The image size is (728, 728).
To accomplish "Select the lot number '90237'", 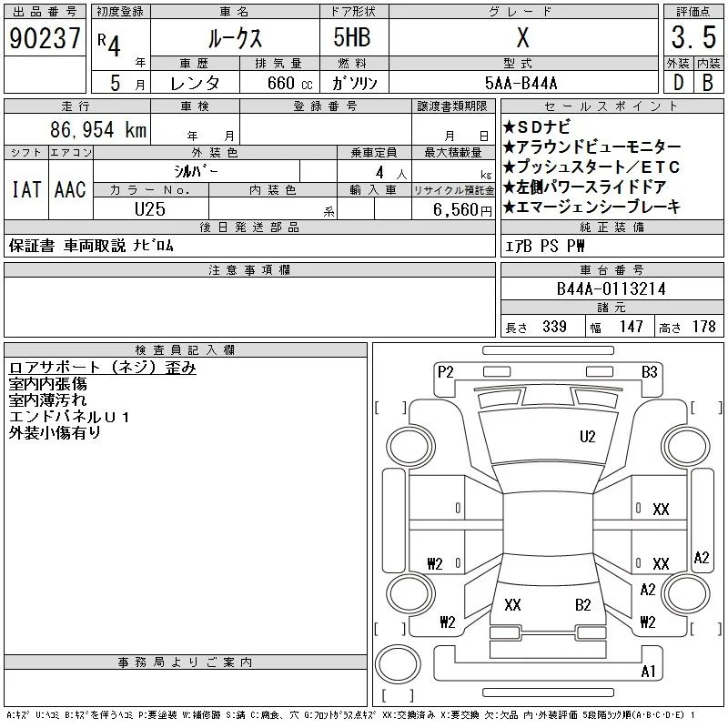I will pos(45,38).
